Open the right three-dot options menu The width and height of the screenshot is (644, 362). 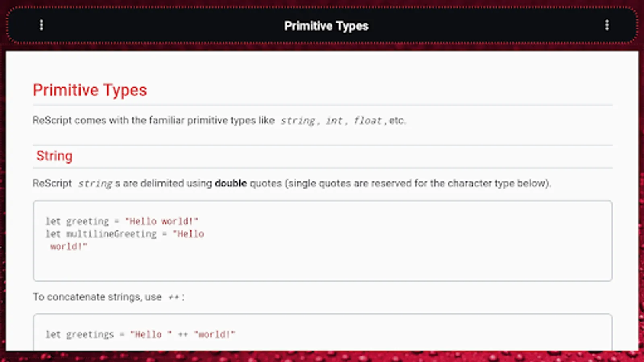[607, 25]
